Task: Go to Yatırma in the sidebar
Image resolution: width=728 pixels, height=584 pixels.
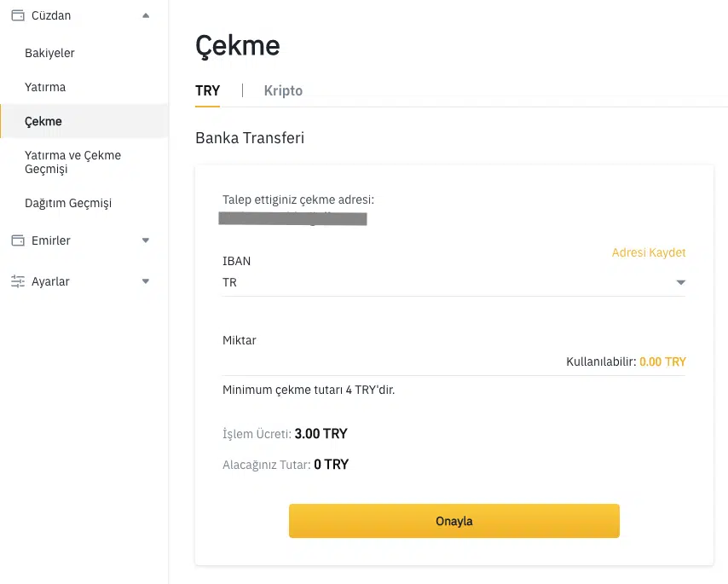Action: pos(45,87)
